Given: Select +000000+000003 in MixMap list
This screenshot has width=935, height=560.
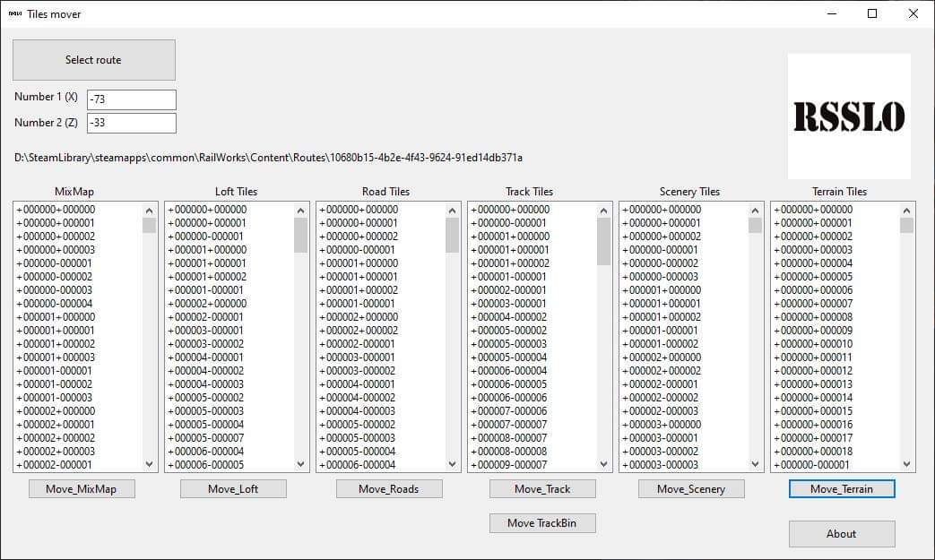Looking at the screenshot, I should (77, 250).
